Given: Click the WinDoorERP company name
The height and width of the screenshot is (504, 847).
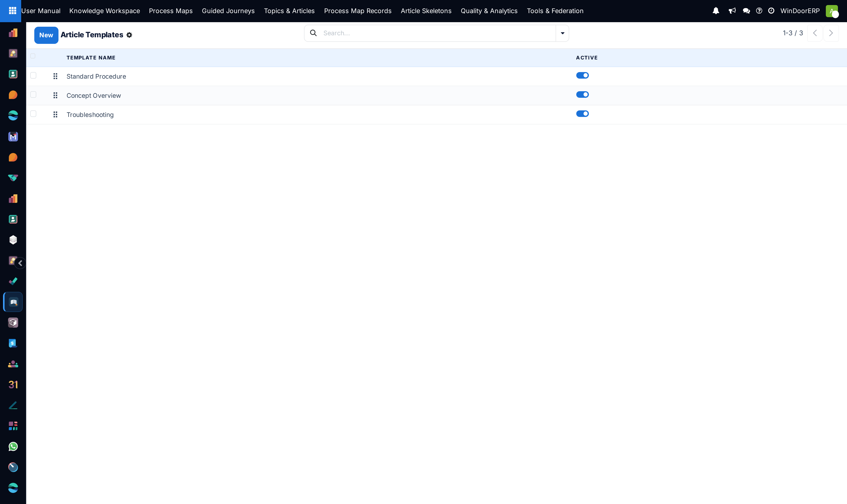Looking at the screenshot, I should [800, 11].
